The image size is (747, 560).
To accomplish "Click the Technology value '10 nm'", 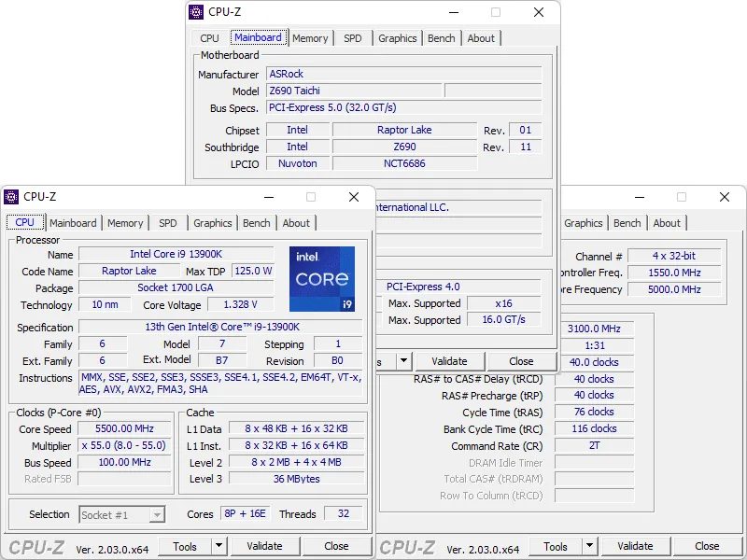I will pyautogui.click(x=105, y=305).
